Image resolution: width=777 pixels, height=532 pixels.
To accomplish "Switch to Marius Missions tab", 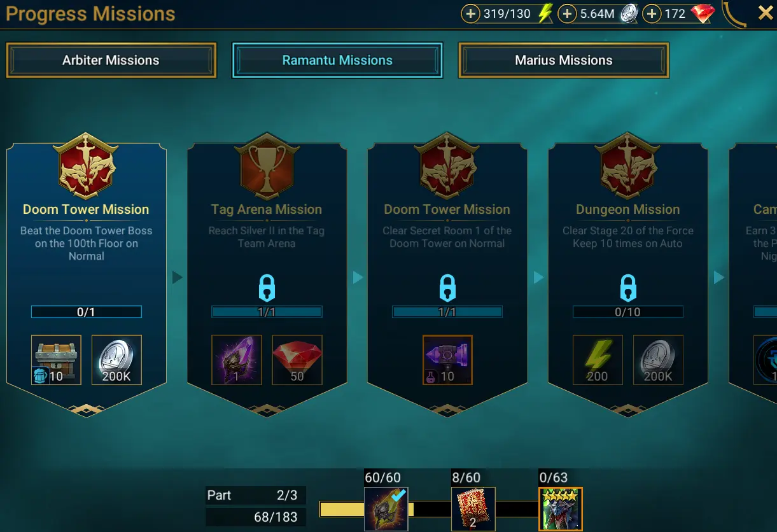I will pyautogui.click(x=564, y=60).
